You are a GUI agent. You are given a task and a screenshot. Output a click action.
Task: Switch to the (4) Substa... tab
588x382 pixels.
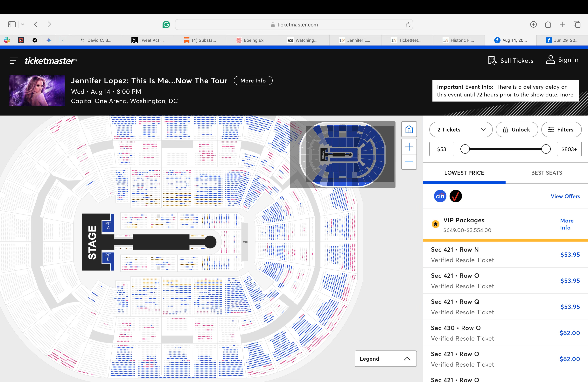click(x=200, y=40)
